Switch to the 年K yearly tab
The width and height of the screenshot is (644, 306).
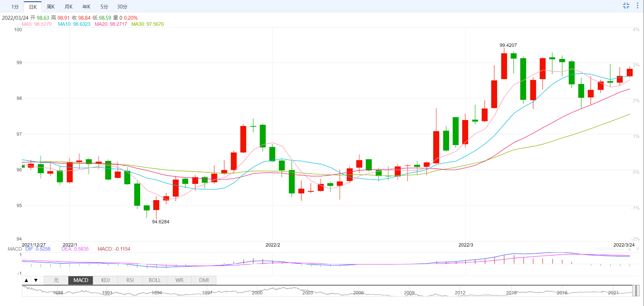pos(87,7)
